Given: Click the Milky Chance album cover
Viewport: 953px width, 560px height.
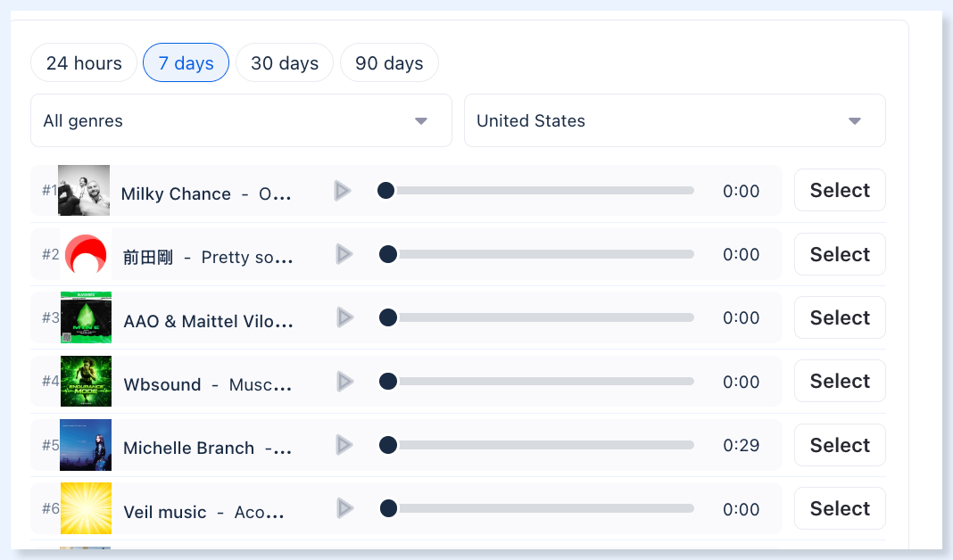Looking at the screenshot, I should (x=84, y=190).
